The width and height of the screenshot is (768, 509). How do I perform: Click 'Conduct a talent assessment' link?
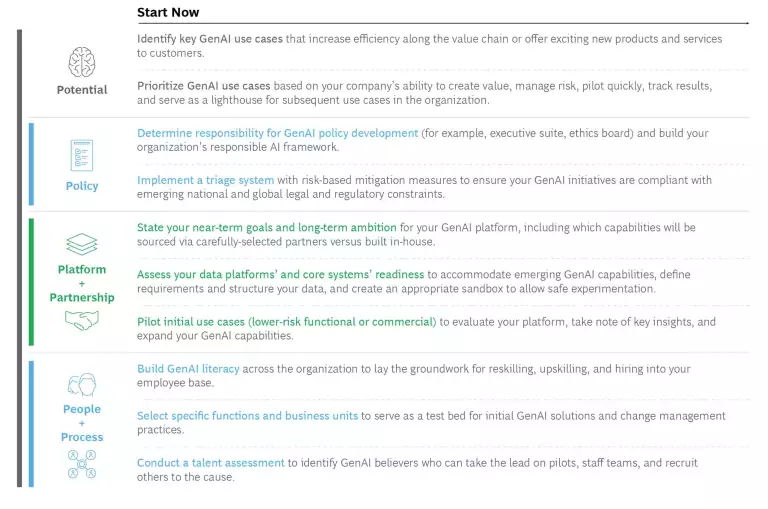pyautogui.click(x=211, y=463)
